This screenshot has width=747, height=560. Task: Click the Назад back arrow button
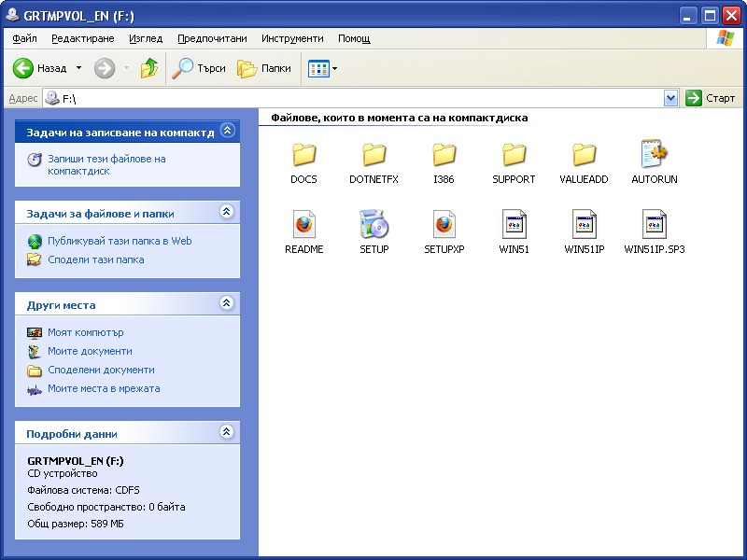pyautogui.click(x=39, y=68)
